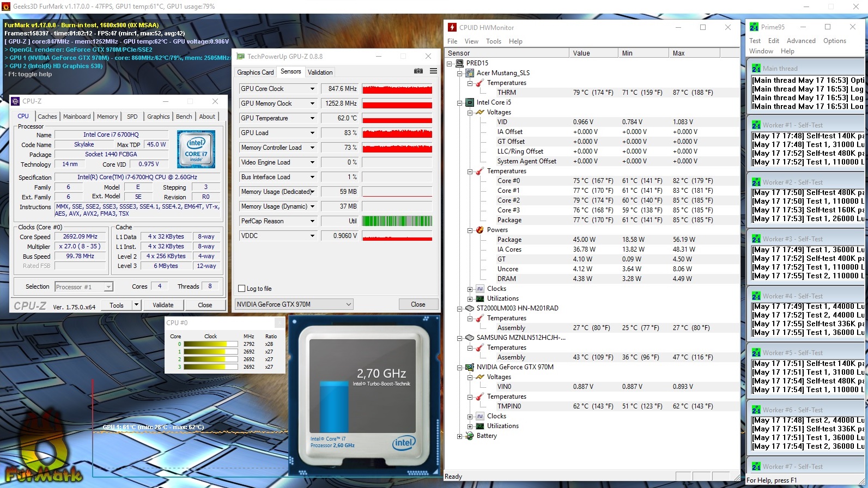868x488 pixels.
Task: Open the HWMonitor View menu
Action: [471, 41]
